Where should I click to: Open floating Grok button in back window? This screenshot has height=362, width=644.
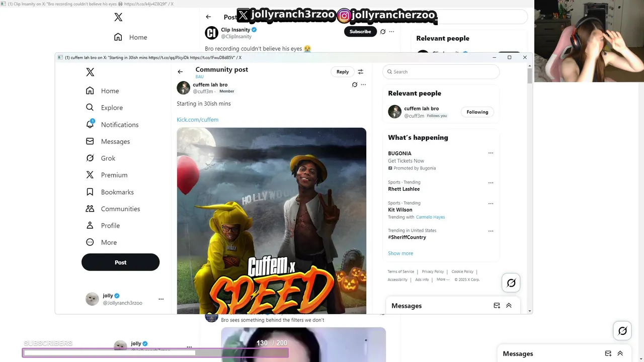622,331
